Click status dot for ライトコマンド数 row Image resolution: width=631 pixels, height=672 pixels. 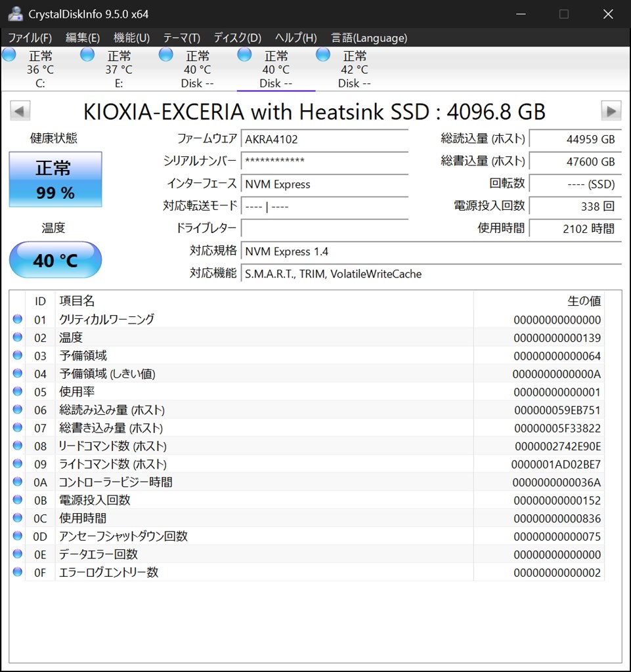tap(18, 463)
